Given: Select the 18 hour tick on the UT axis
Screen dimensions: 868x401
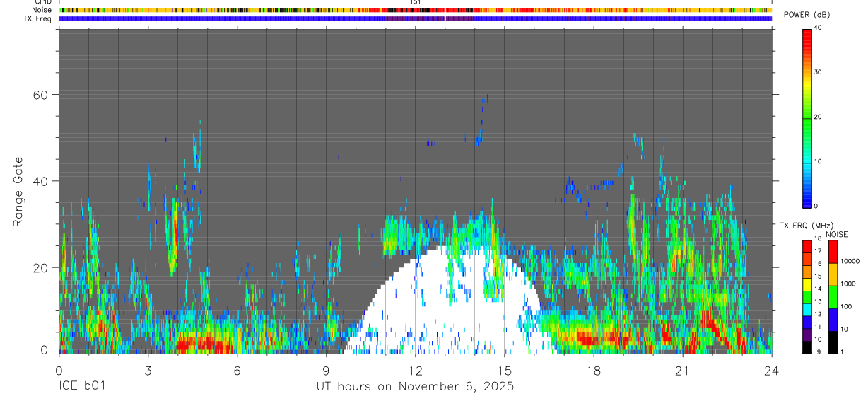Looking at the screenshot, I should 594,370.
